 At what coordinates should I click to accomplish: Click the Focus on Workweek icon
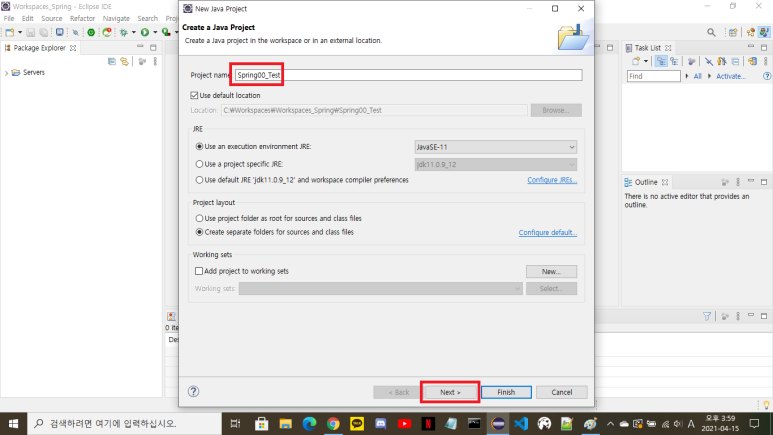tap(692, 61)
